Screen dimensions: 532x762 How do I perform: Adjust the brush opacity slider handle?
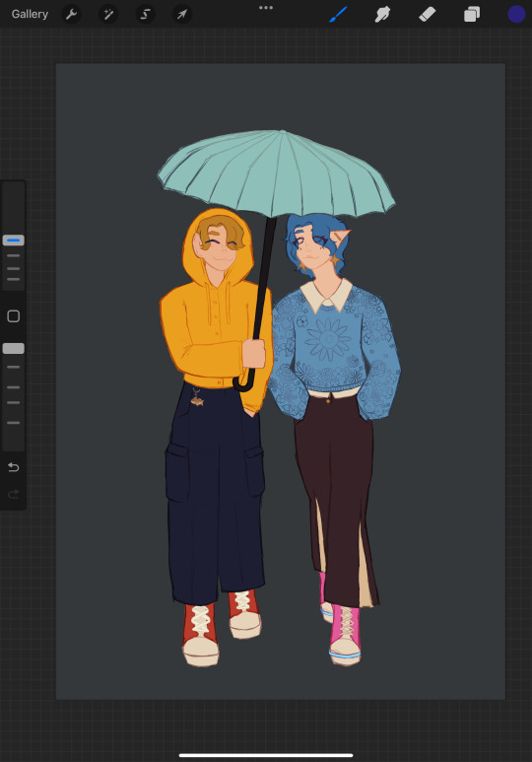13,348
